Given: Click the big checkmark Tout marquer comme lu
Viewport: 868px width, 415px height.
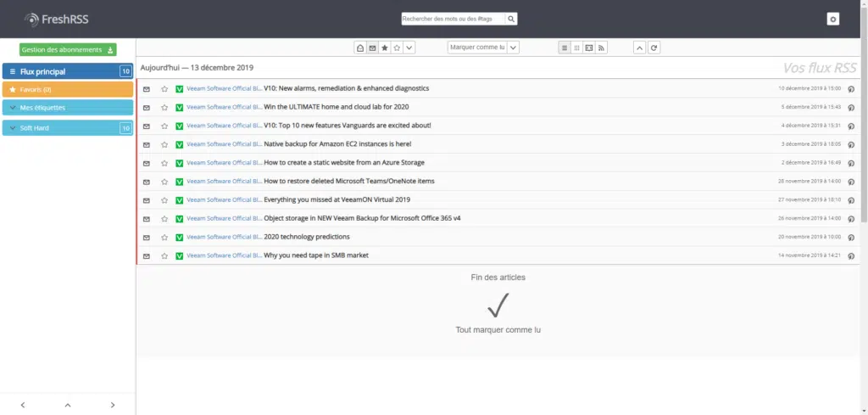Looking at the screenshot, I should pyautogui.click(x=498, y=306).
